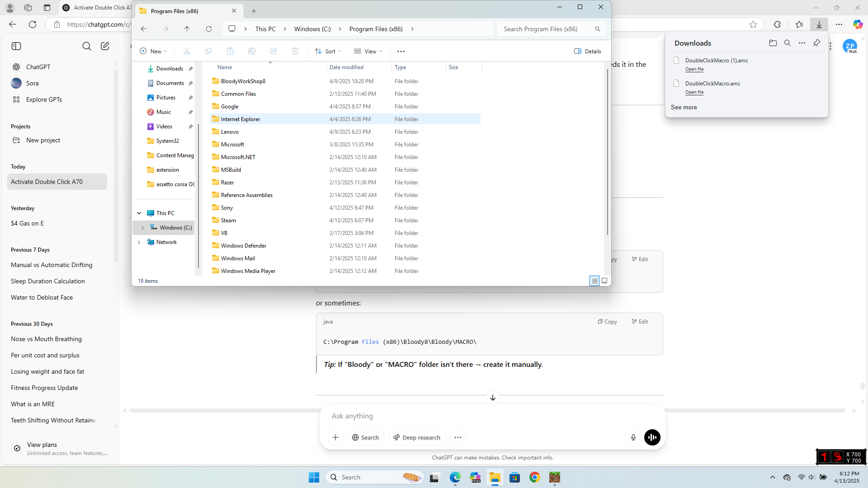868x488 pixels.
Task: Toggle the ChatGPT sidebar collapse button
Action: 16,46
